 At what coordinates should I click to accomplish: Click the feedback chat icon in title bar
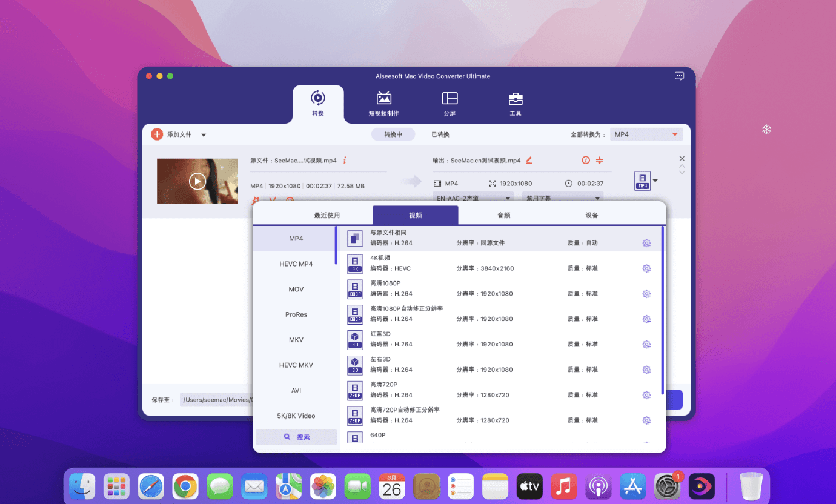(679, 76)
